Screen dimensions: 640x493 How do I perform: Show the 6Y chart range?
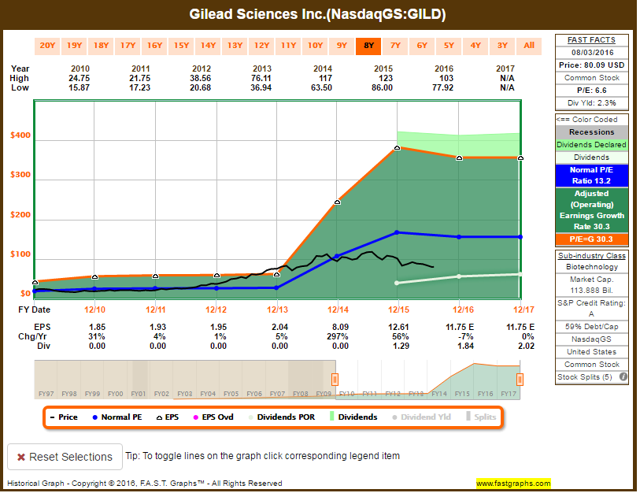tap(422, 46)
